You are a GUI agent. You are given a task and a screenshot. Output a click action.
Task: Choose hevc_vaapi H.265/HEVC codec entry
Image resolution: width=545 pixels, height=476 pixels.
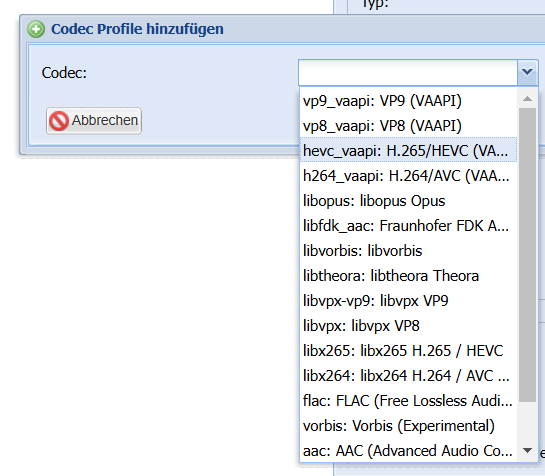click(408, 151)
